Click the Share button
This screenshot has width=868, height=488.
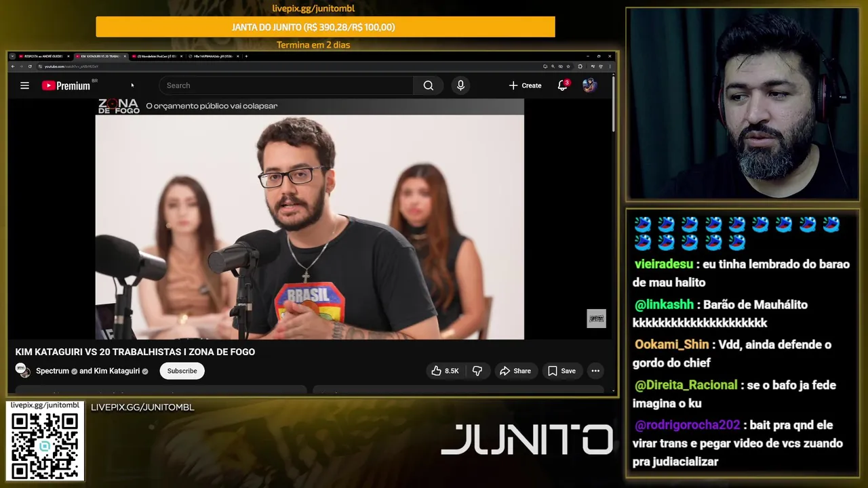(515, 371)
